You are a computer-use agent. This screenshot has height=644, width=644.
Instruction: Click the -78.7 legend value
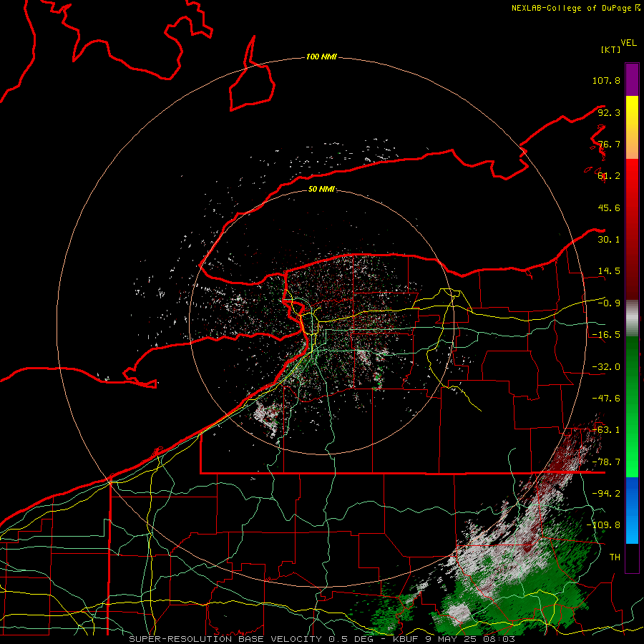coord(606,462)
